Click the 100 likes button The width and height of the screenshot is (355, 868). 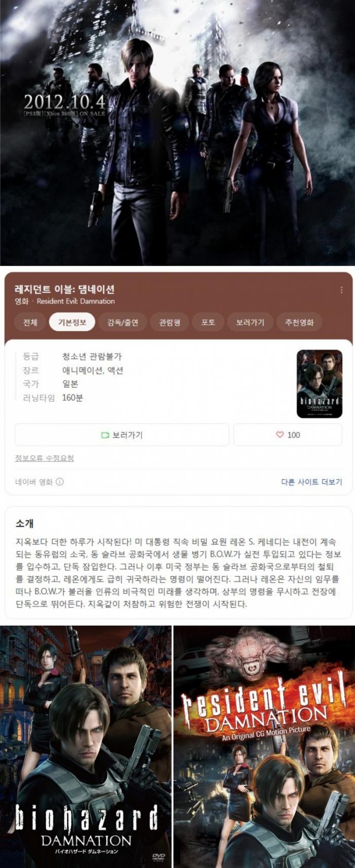(x=288, y=435)
